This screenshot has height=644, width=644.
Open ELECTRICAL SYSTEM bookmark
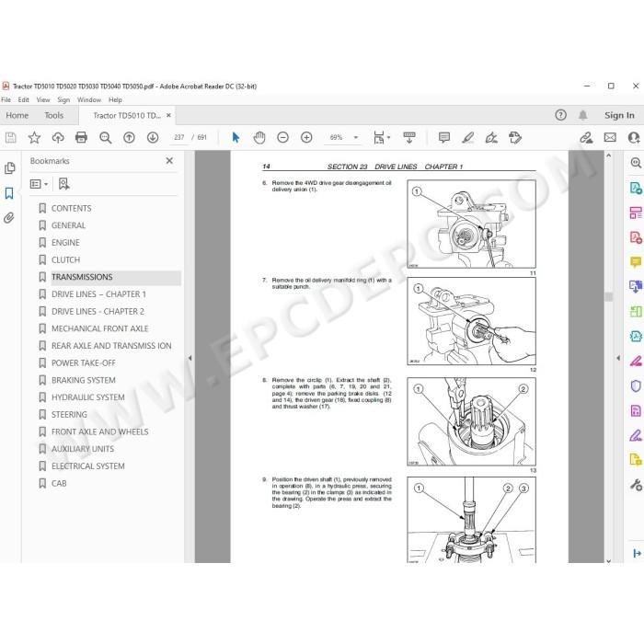(x=88, y=466)
